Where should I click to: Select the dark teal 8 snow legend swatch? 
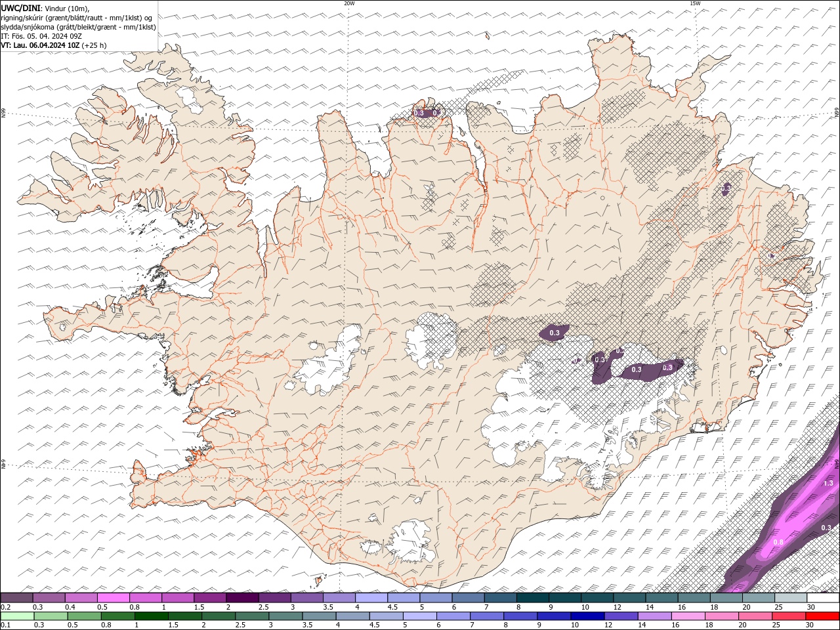point(534,598)
